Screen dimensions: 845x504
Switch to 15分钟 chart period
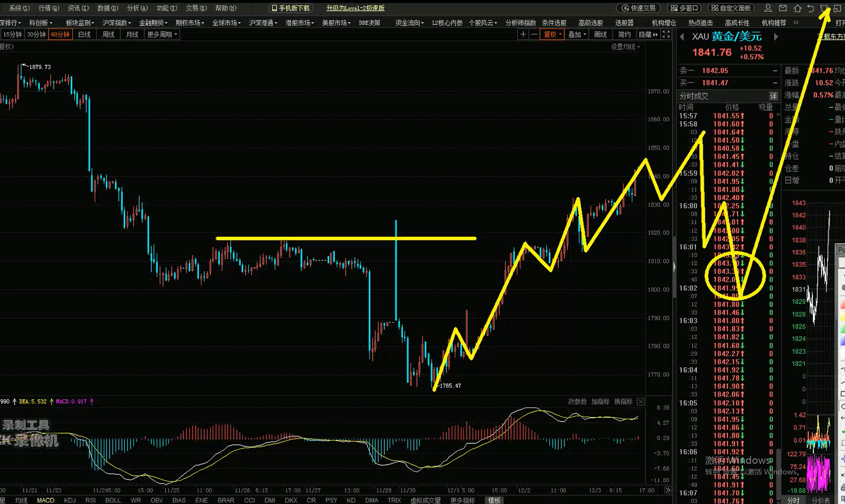pyautogui.click(x=12, y=34)
